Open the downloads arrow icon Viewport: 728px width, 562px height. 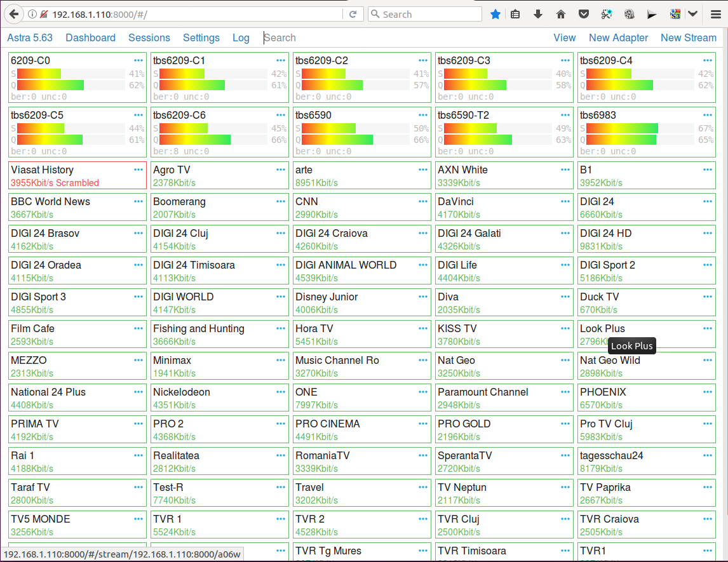tap(537, 14)
